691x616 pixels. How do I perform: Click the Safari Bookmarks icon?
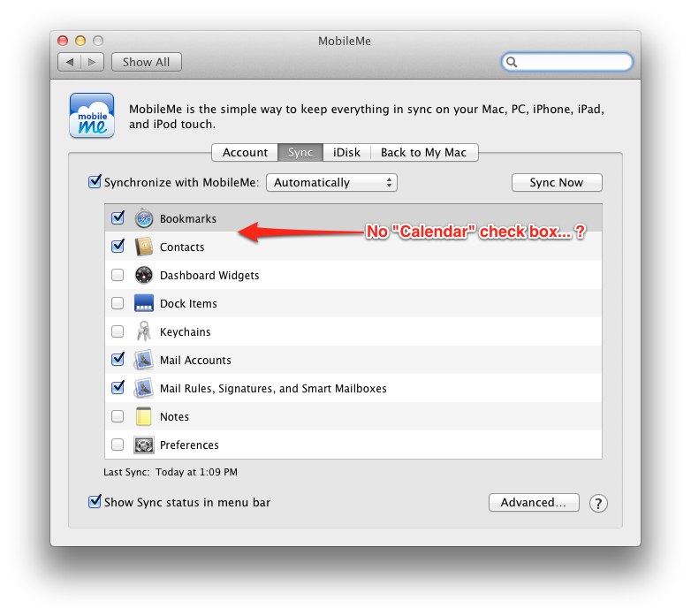144,218
